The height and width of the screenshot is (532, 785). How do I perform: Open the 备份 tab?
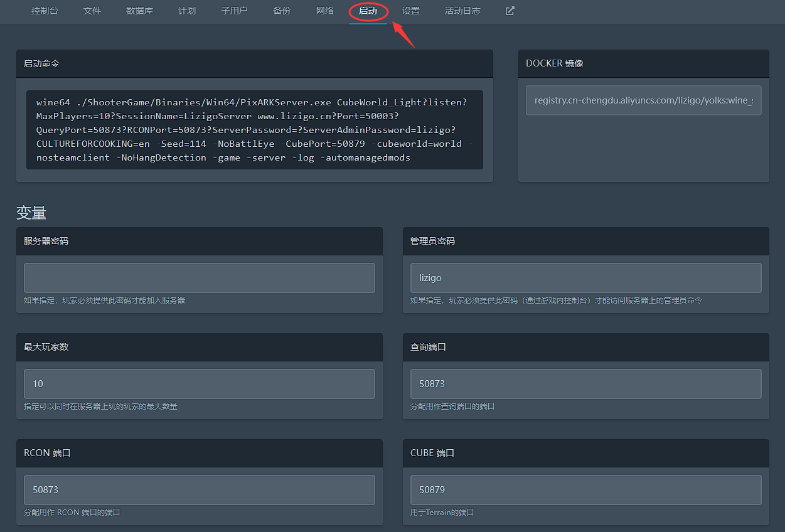click(282, 11)
